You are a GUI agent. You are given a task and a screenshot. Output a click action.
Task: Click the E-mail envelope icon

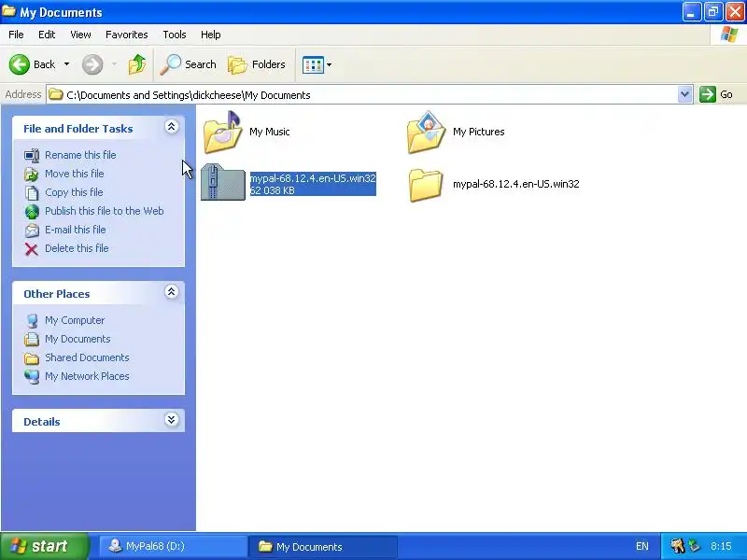32,231
